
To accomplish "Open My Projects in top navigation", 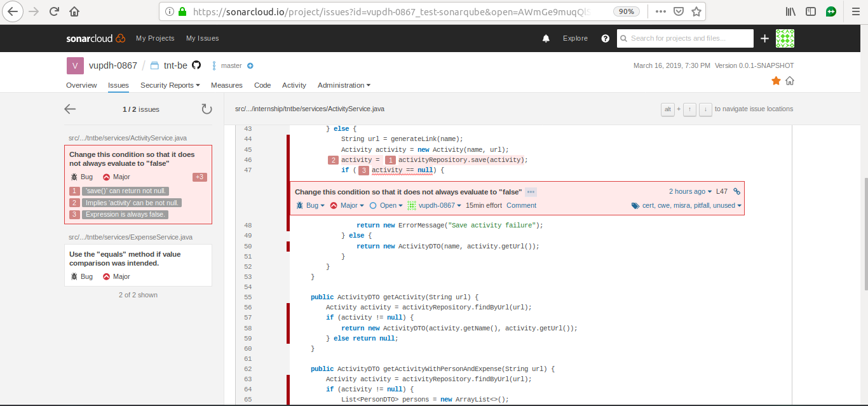I will [155, 38].
